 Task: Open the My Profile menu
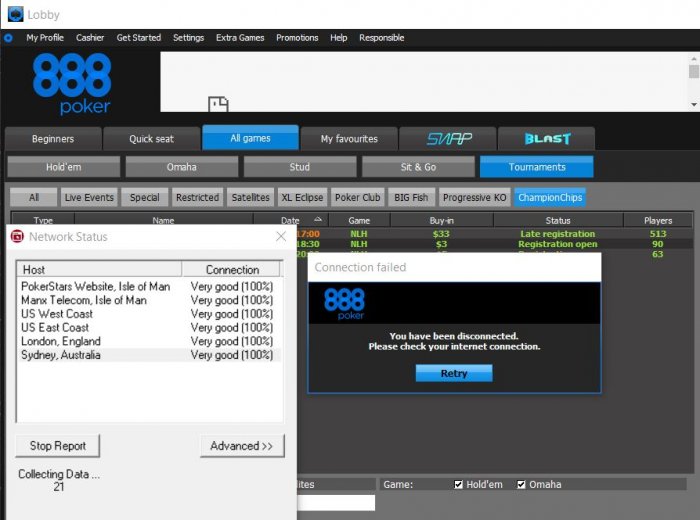[45, 38]
